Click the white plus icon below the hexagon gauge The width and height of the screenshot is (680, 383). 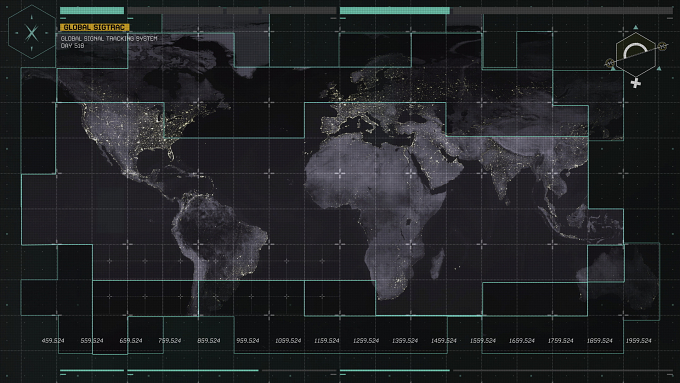(x=636, y=83)
